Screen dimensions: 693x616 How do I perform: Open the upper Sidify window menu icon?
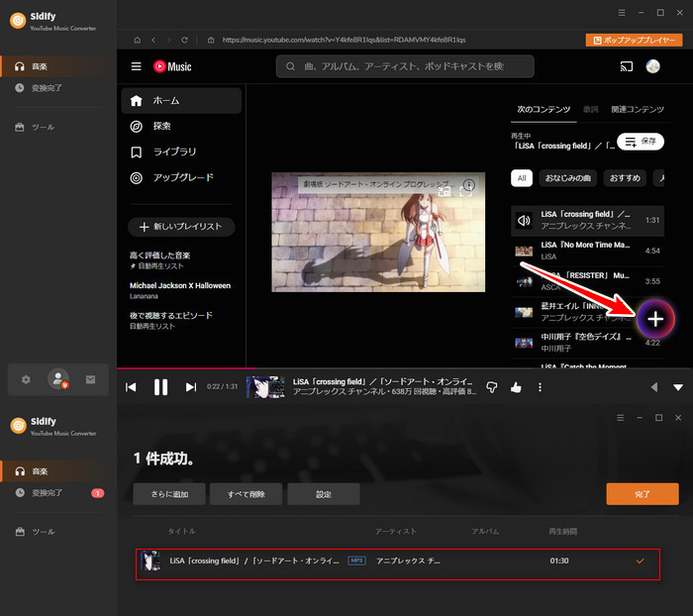pos(622,13)
